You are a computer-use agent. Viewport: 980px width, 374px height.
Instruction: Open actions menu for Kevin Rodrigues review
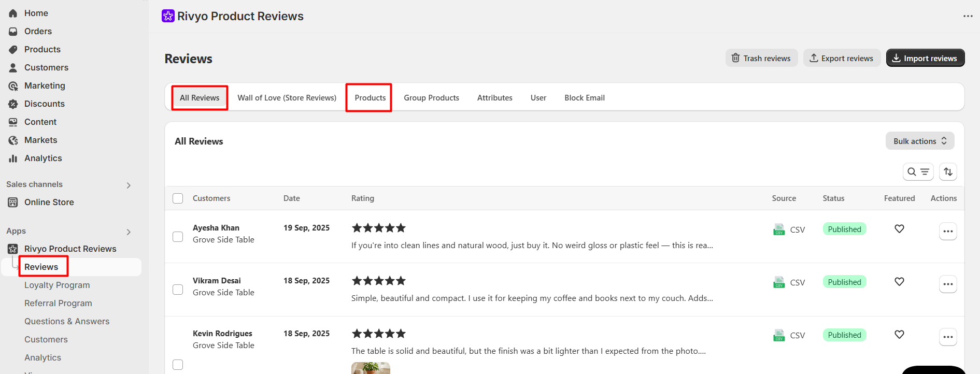coord(948,337)
